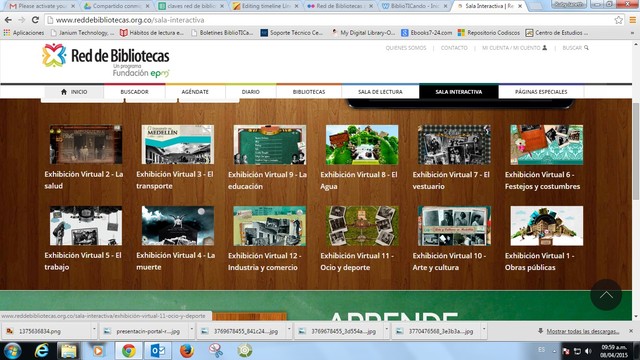Image resolution: width=640 pixels, height=360 pixels.
Task: Open thumbnail of Exhibición Virtual 3 El transporte
Action: [178, 144]
